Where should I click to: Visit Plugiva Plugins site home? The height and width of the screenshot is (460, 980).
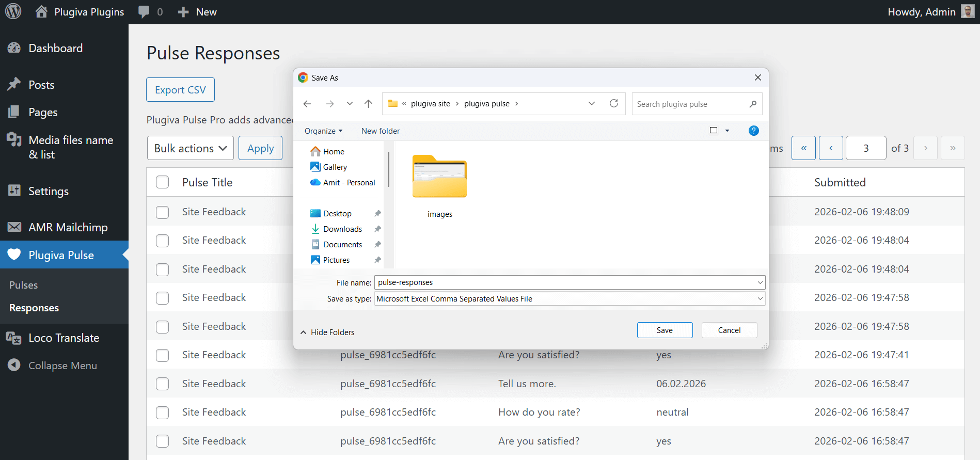[x=80, y=12]
